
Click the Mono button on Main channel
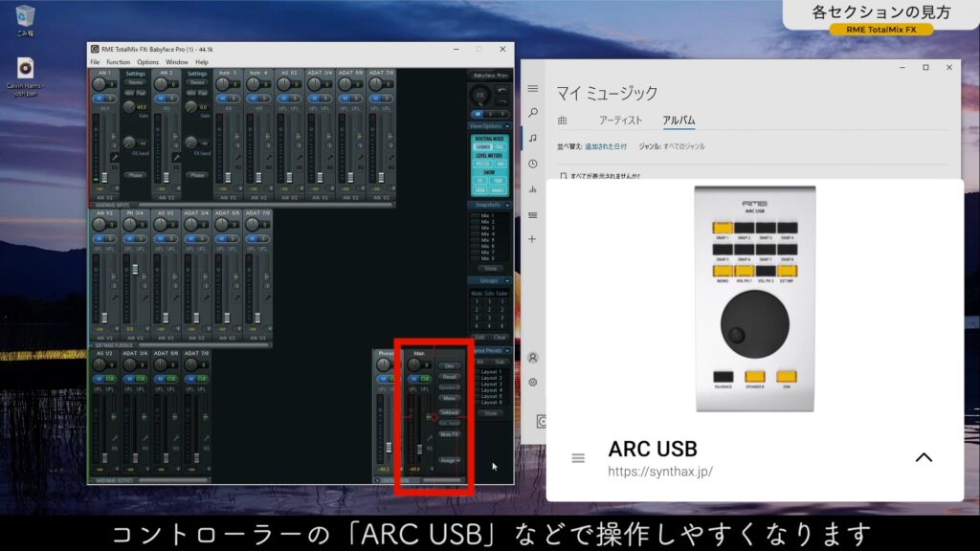pyautogui.click(x=450, y=399)
